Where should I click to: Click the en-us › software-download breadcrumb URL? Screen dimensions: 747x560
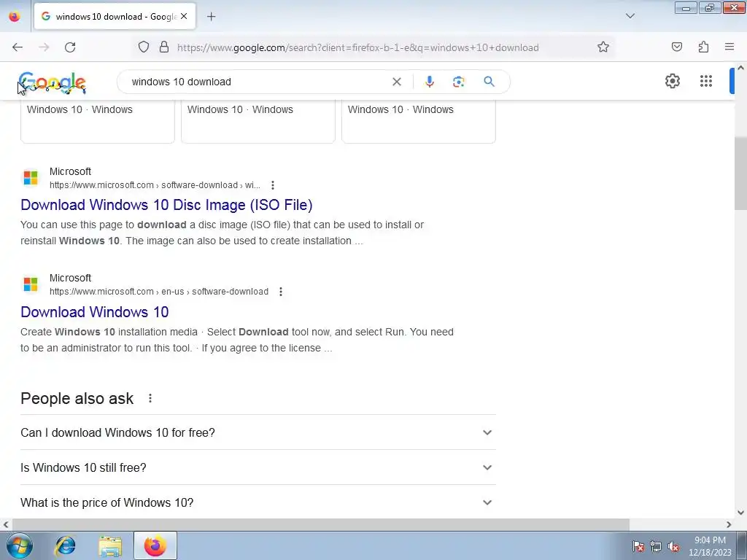coord(158,292)
